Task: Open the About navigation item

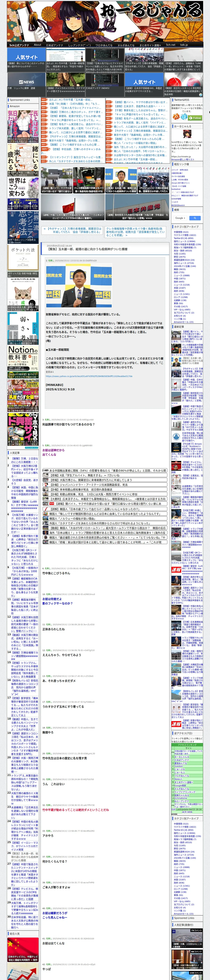Action: [x=37, y=45]
